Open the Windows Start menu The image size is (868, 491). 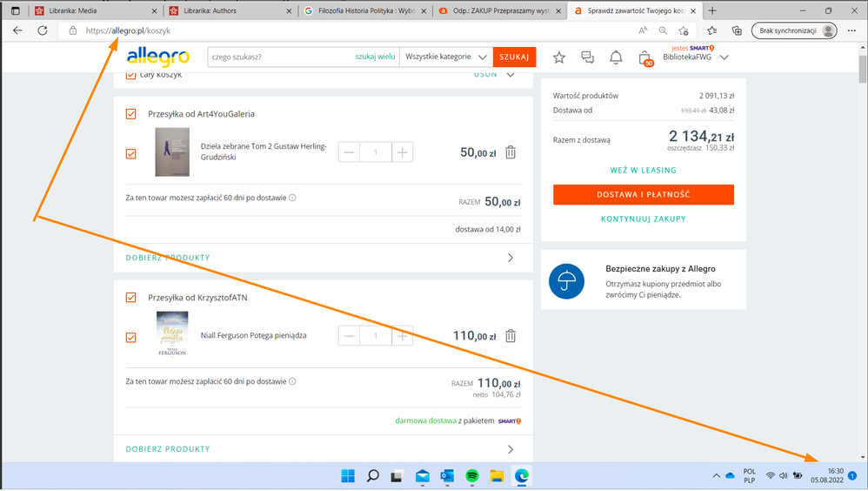coord(348,476)
